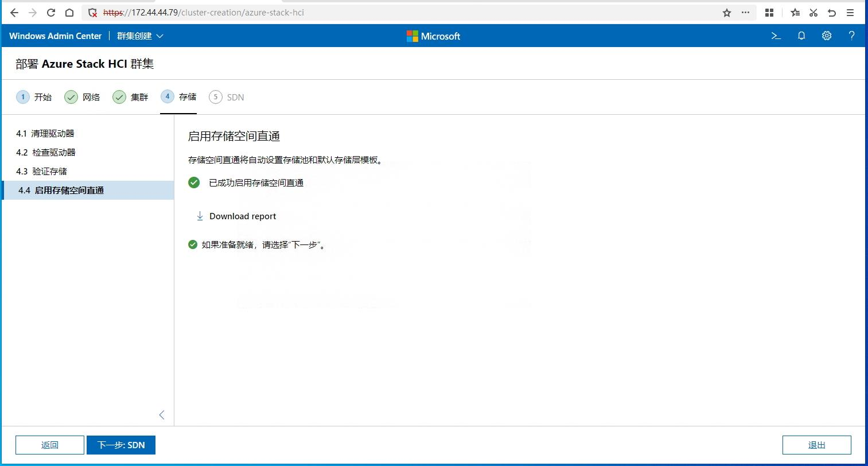
Task: Click the 启用存储空间直通 heading
Action: pyautogui.click(x=234, y=137)
